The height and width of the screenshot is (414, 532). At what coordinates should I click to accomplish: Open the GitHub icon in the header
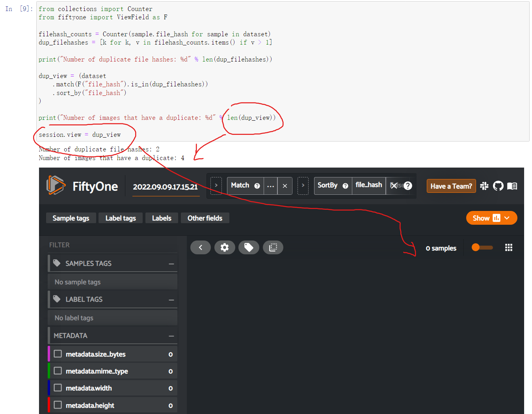498,186
